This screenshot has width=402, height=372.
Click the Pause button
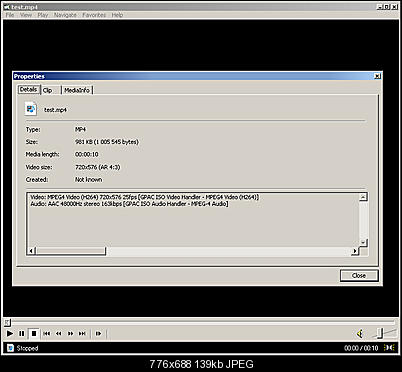click(22, 333)
